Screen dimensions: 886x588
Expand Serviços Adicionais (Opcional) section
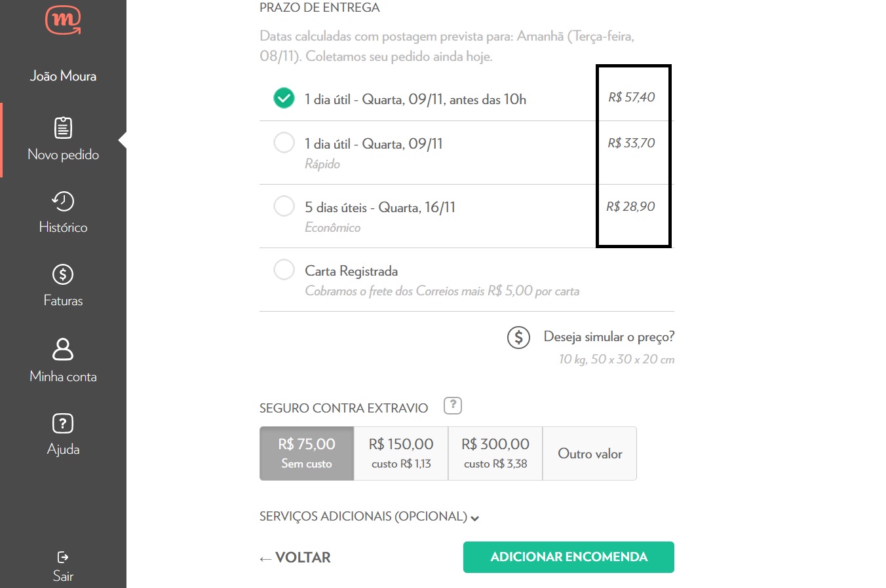pos(369,517)
